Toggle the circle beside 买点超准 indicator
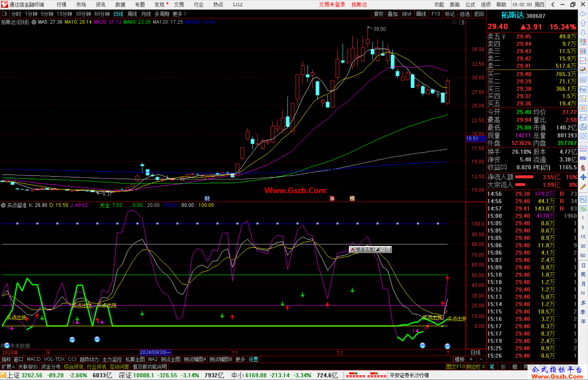588x380 pixels. 3,205
